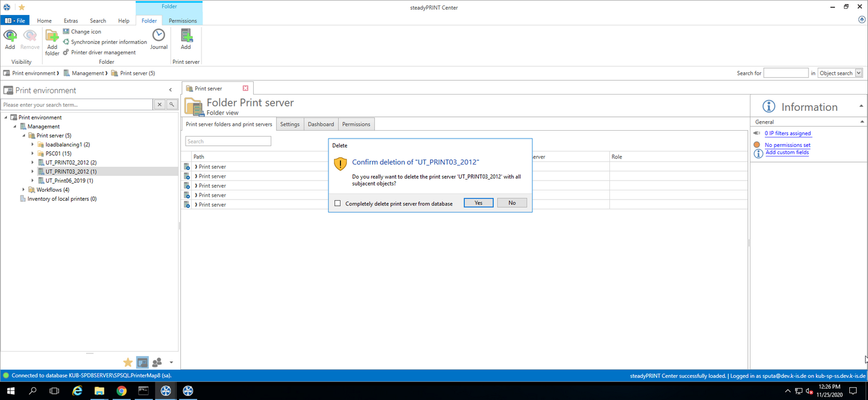Click the Add visibility icon in ribbon

coord(10,37)
